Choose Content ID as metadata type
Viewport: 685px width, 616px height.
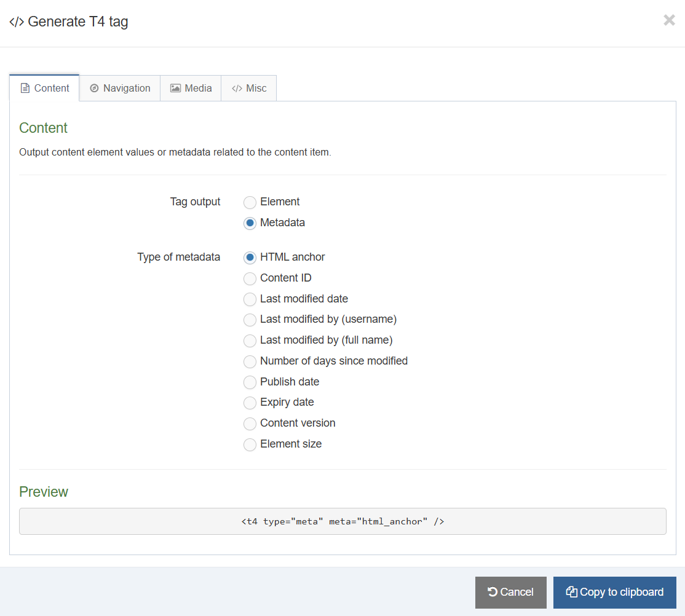(x=250, y=278)
